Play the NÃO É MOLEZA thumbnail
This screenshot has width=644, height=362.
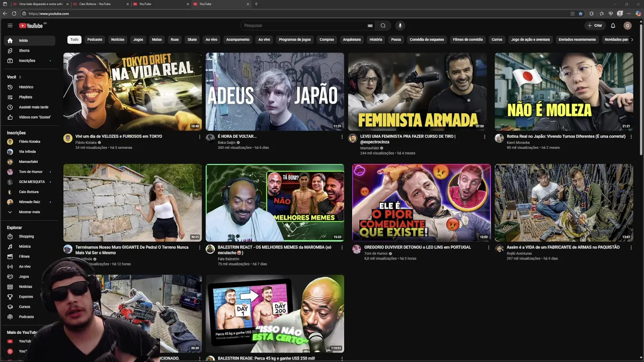564,92
